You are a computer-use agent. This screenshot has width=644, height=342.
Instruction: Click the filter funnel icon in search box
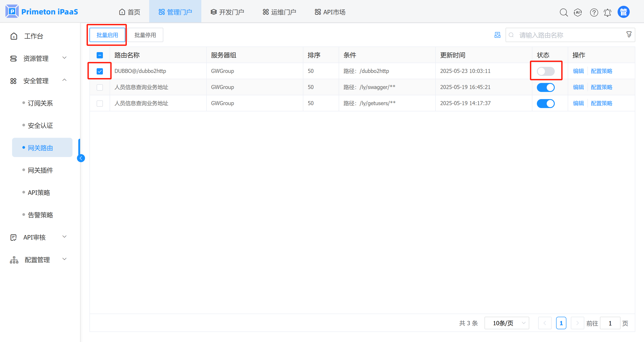(629, 35)
